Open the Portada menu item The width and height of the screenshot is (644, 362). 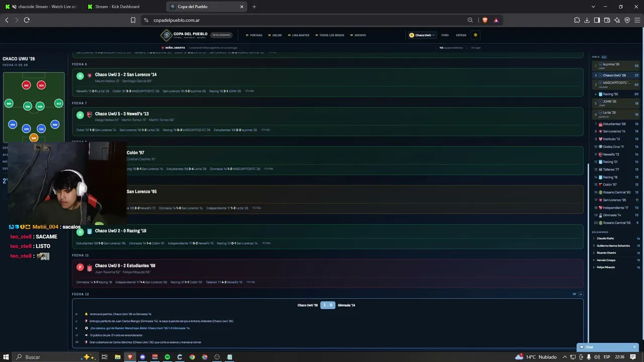pyautogui.click(x=254, y=35)
